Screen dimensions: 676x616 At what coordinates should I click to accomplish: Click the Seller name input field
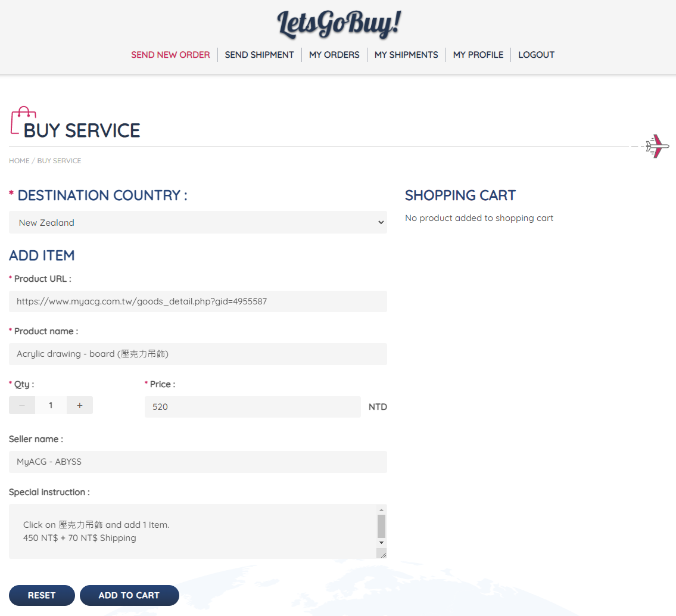coord(198,462)
